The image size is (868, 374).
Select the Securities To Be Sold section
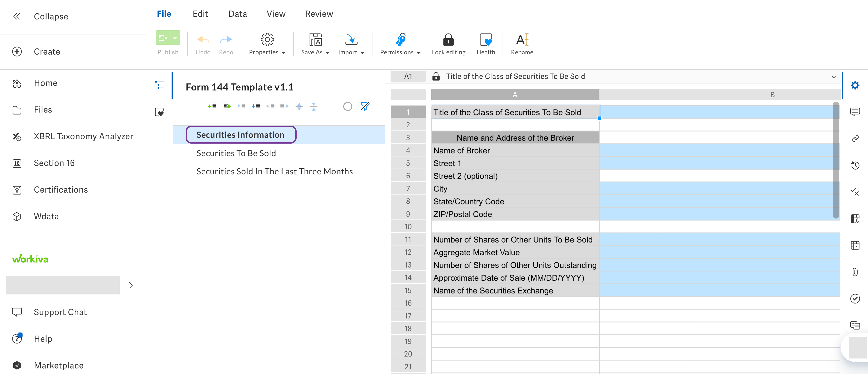pyautogui.click(x=236, y=153)
